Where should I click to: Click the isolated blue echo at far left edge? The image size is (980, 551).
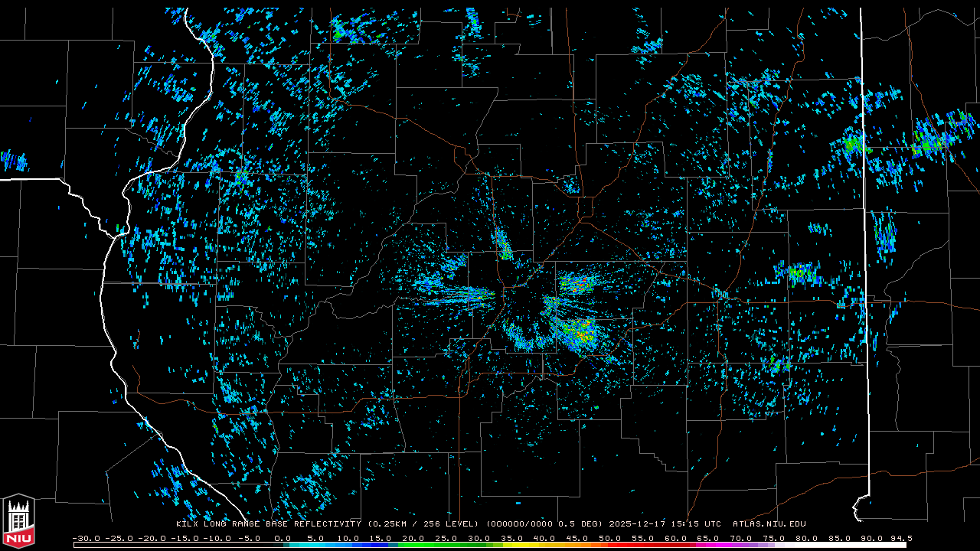14,161
